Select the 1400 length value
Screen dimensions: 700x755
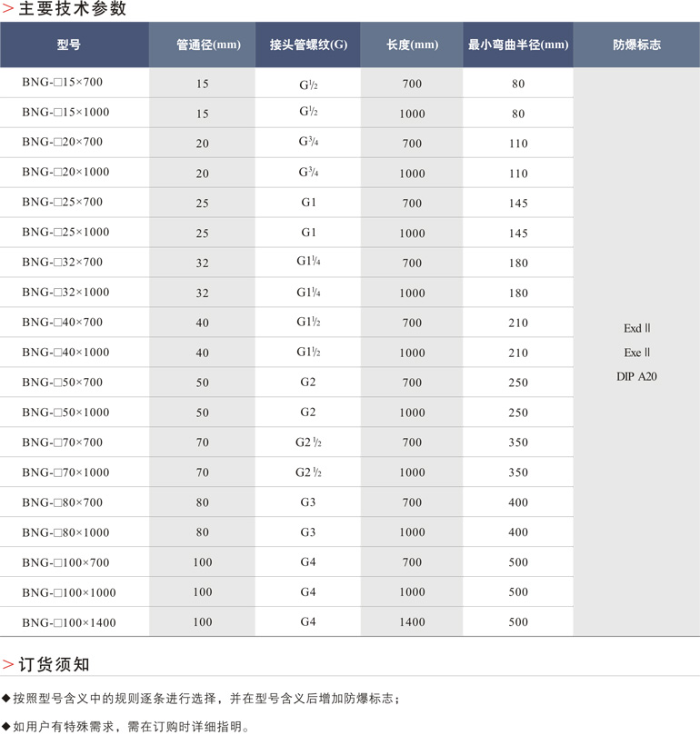pos(412,622)
